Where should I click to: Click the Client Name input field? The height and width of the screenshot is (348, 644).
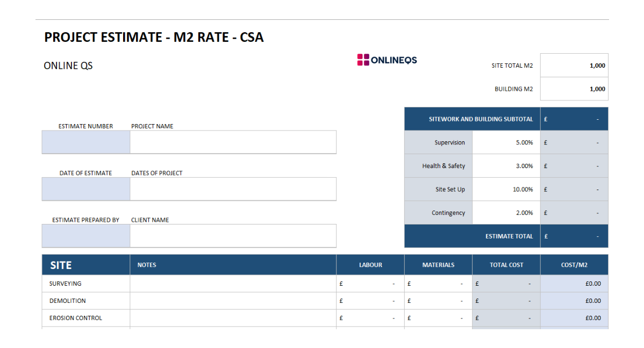click(x=233, y=236)
